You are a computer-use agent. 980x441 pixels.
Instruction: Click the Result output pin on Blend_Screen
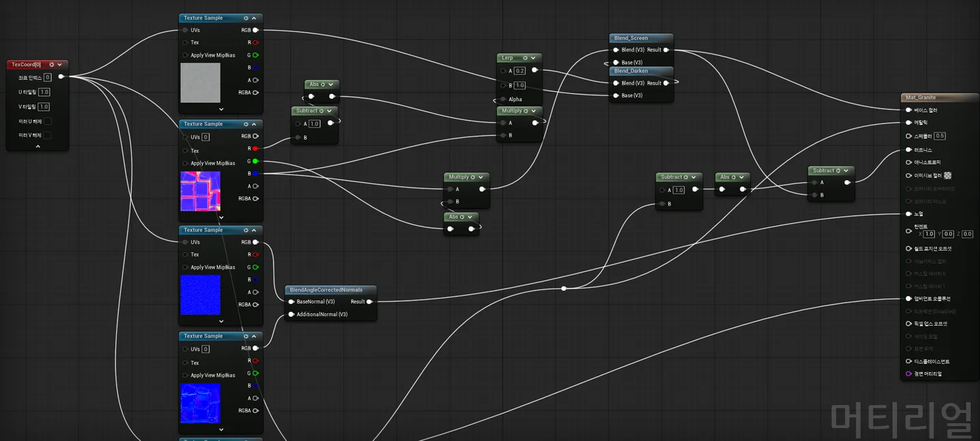coord(666,50)
